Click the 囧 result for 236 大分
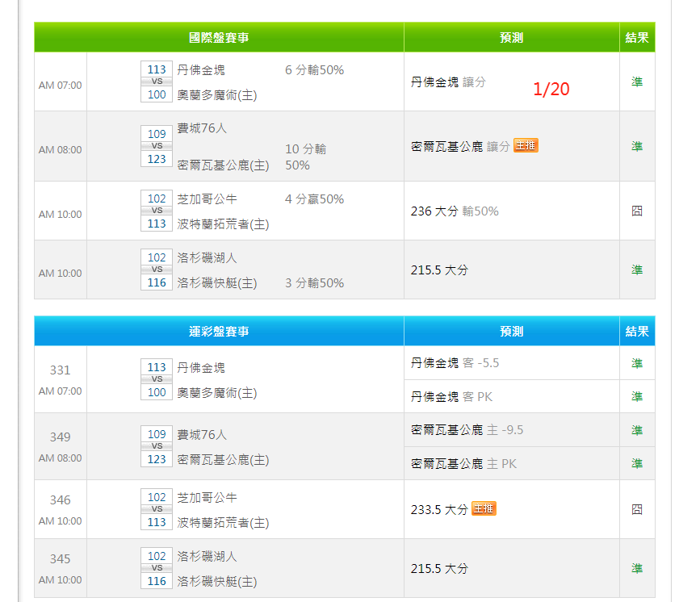Screen dimensions: 700x602 [637, 211]
